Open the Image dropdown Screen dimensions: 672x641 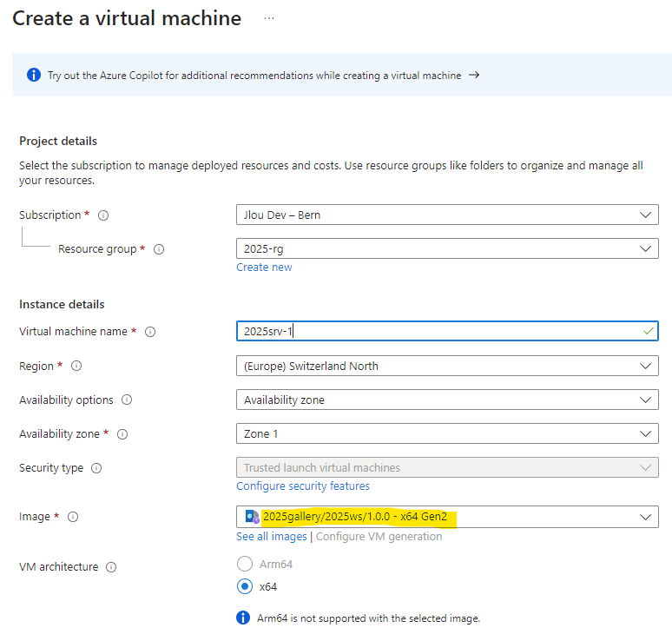[x=447, y=517]
